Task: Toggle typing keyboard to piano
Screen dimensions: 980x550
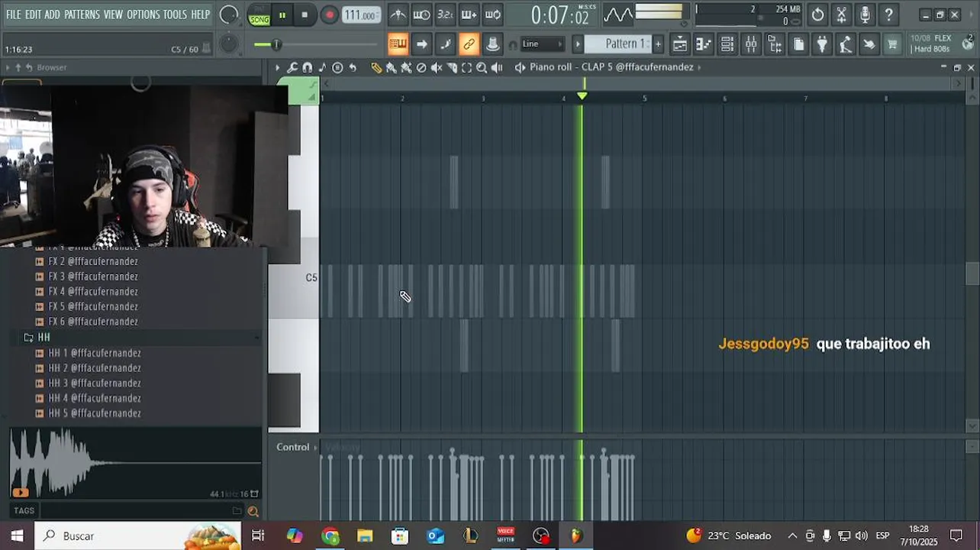Action: point(398,44)
